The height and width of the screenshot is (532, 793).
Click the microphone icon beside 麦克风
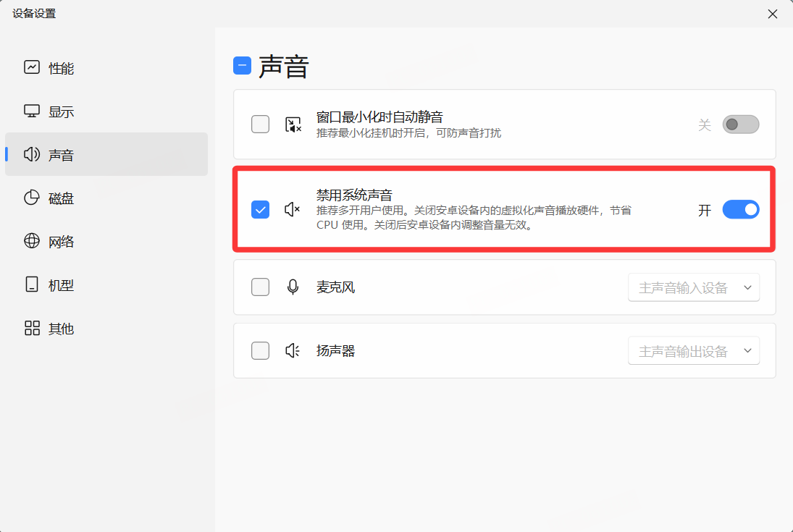coord(293,287)
